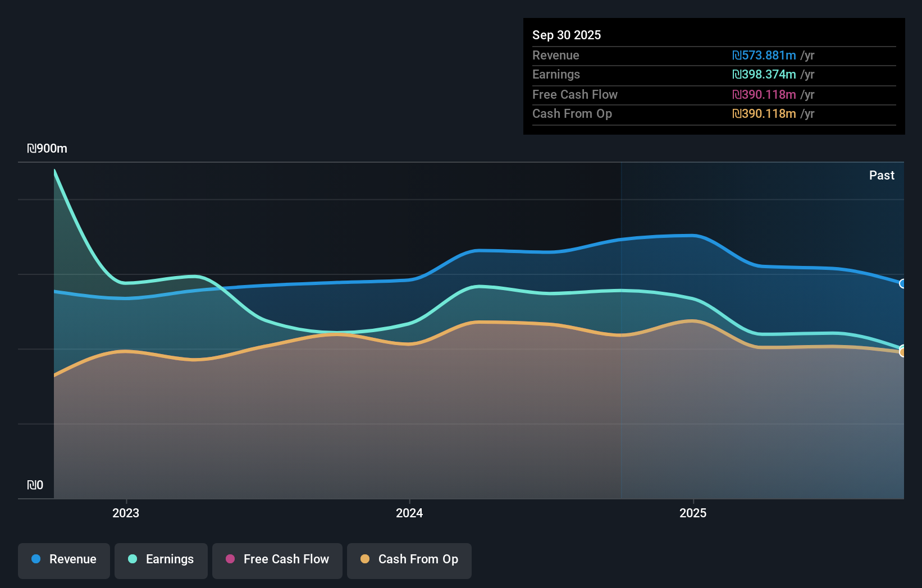Select the Cash From Op endpoint marker

[x=902, y=352]
